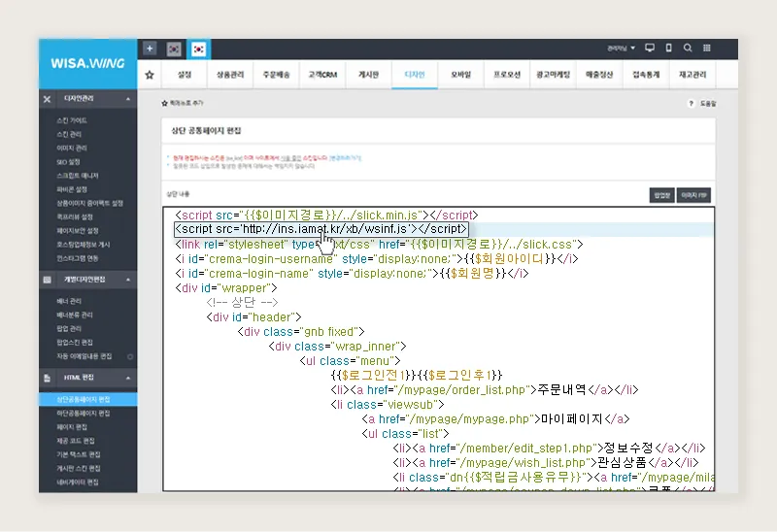777x532 pixels.
Task: Click the ins.iamat.kr wsinf.js script line
Action: click(x=321, y=229)
